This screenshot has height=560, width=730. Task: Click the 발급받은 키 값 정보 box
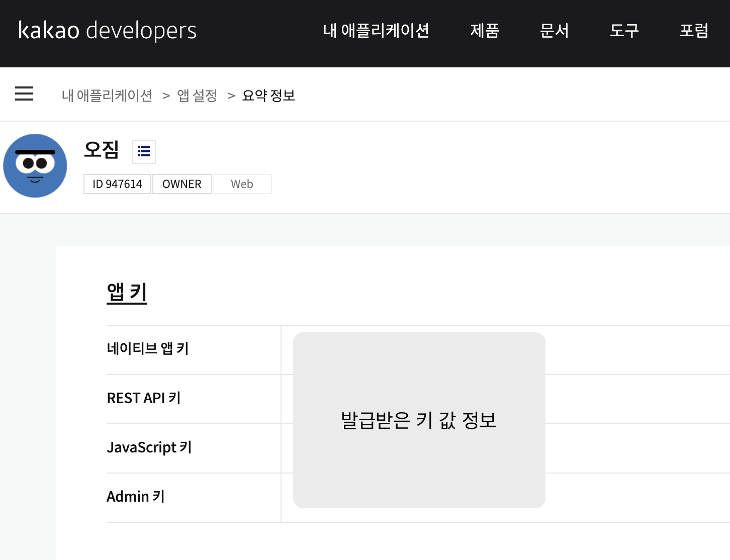pyautogui.click(x=419, y=420)
